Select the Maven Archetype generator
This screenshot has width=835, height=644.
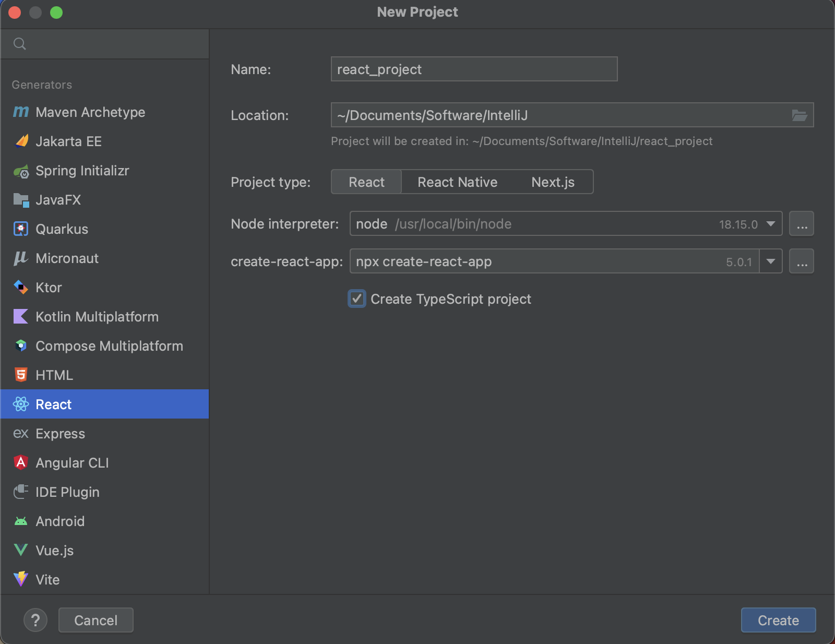[104, 112]
